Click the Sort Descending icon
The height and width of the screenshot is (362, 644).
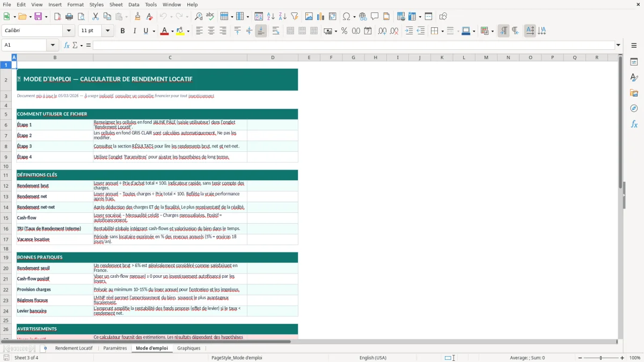coord(283,17)
